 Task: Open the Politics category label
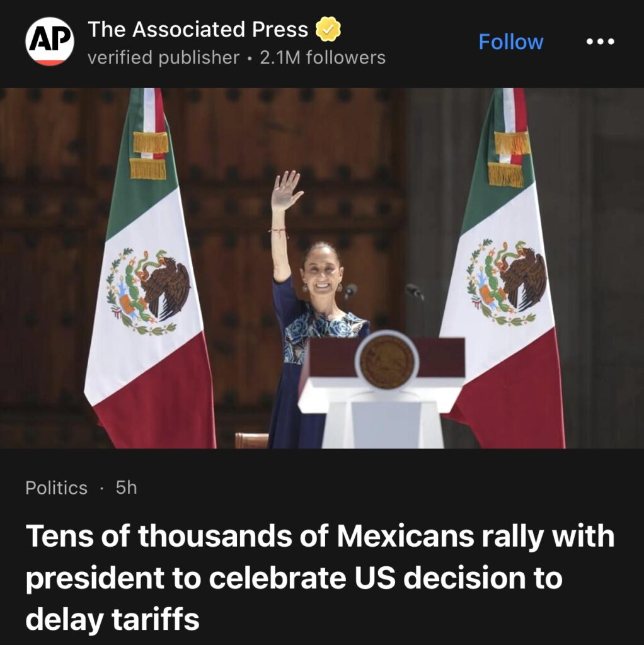[56, 488]
